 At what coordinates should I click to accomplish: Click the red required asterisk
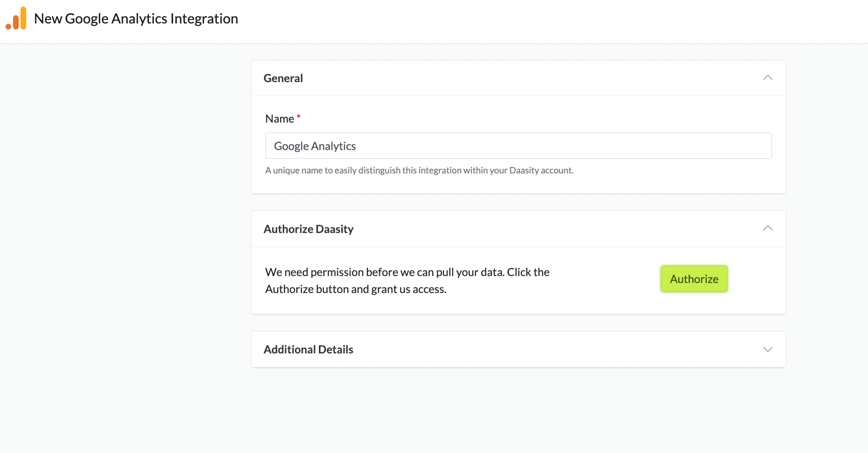coord(298,117)
